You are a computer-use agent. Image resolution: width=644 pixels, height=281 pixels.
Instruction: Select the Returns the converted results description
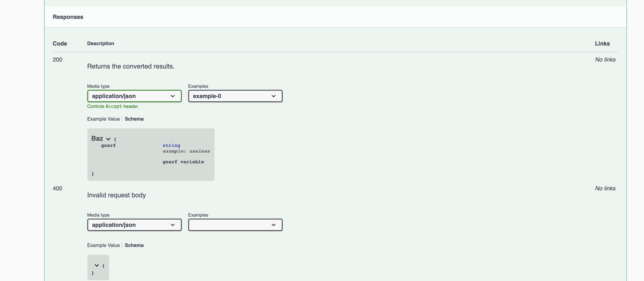point(130,66)
